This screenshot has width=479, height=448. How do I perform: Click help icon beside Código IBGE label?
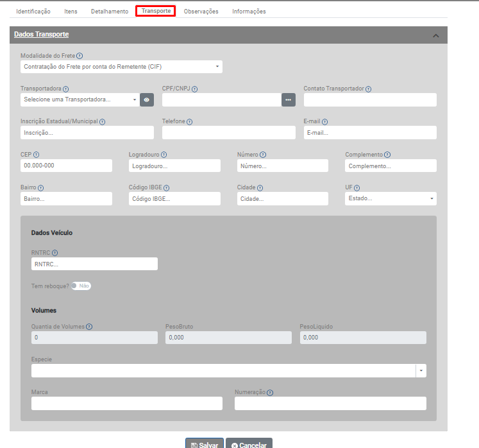click(x=166, y=188)
